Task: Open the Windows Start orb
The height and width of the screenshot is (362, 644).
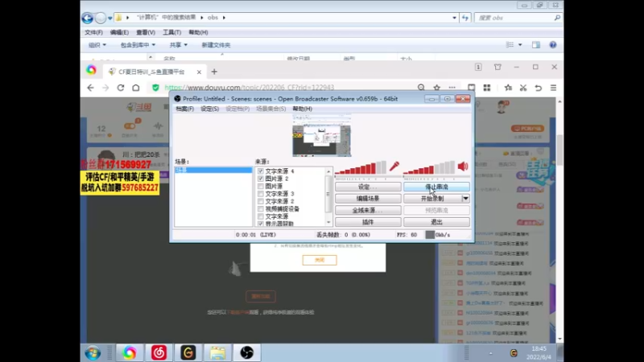Action: pos(93,353)
